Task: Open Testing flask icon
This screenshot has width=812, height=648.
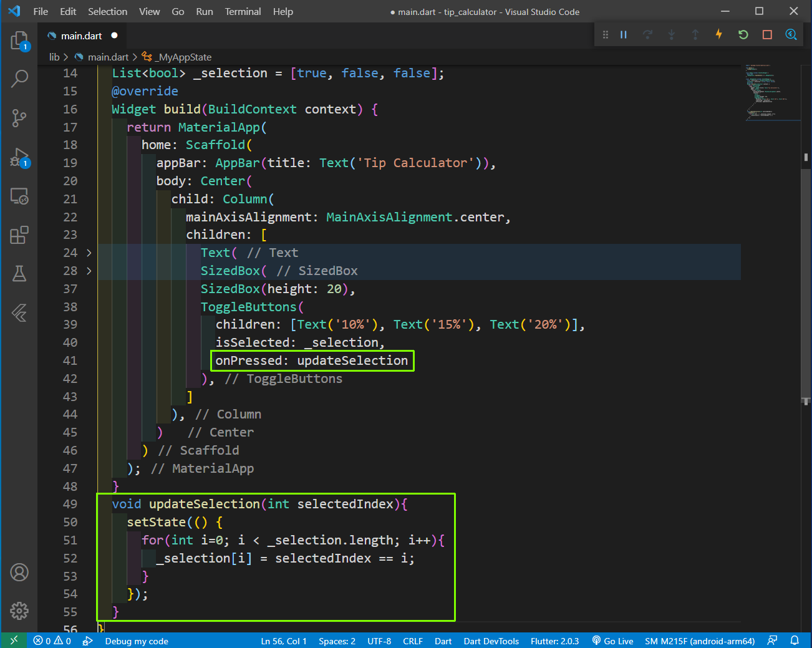Action: 19,274
